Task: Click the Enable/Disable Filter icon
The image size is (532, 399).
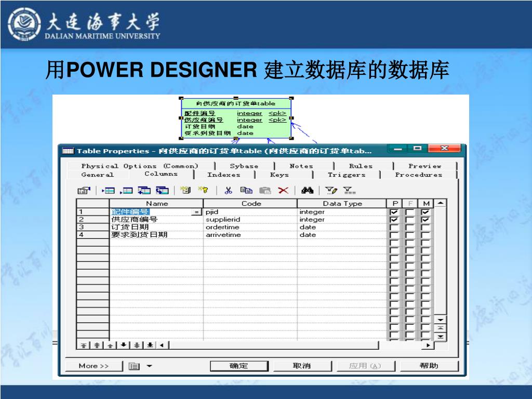Action: 349,191
